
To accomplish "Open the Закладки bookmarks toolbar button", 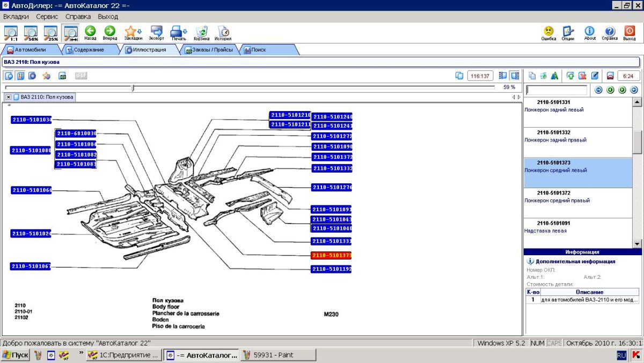I will pyautogui.click(x=133, y=33).
